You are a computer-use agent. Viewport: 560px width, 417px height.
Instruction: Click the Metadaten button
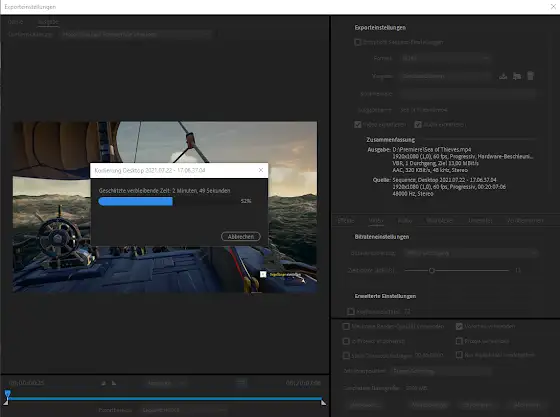pos(365,405)
